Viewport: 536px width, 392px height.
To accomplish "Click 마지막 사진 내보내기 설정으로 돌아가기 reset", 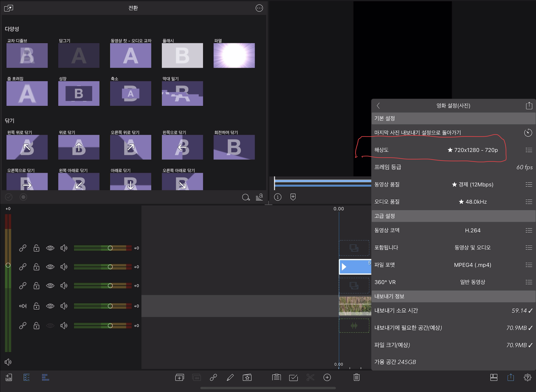I will click(x=528, y=132).
